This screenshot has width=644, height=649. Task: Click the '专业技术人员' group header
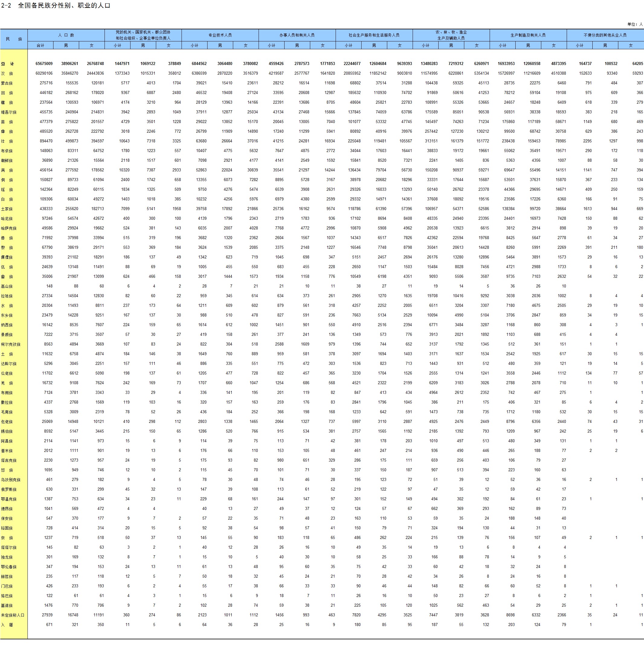click(x=220, y=35)
